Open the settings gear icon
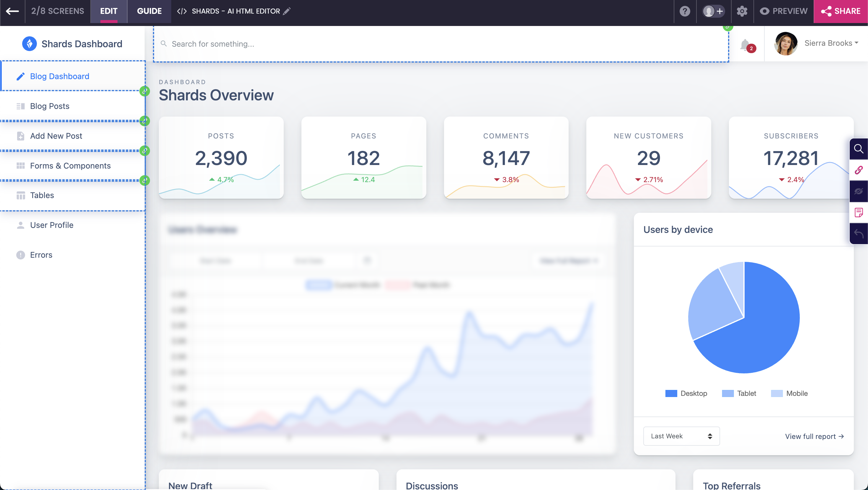868x490 pixels. (x=742, y=11)
